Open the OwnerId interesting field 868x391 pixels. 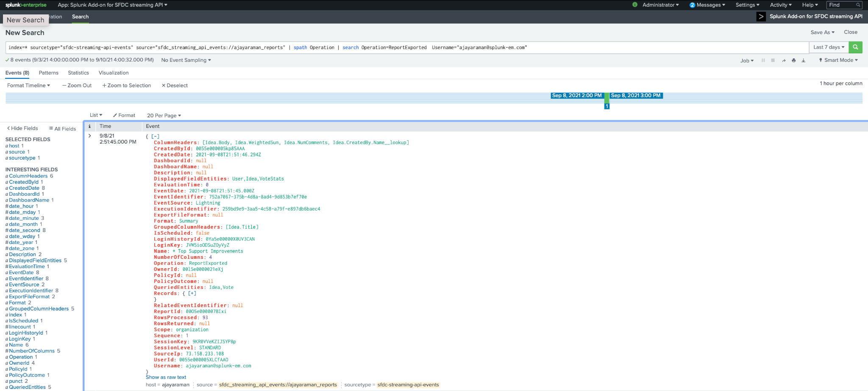[x=19, y=363]
